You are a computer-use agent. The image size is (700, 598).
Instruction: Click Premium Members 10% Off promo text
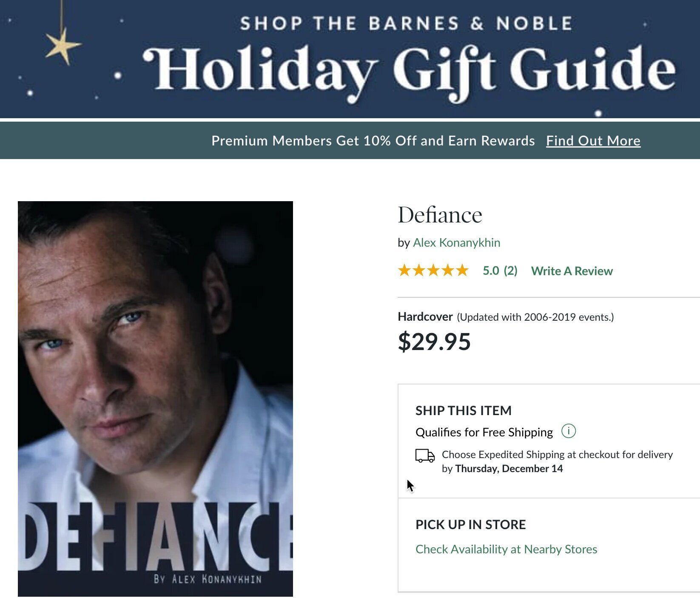(373, 141)
